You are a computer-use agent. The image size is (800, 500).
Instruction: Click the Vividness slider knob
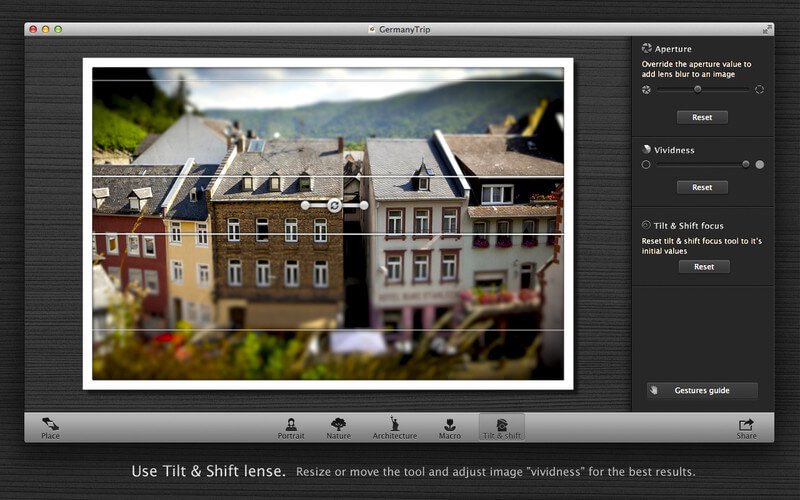[x=745, y=164]
